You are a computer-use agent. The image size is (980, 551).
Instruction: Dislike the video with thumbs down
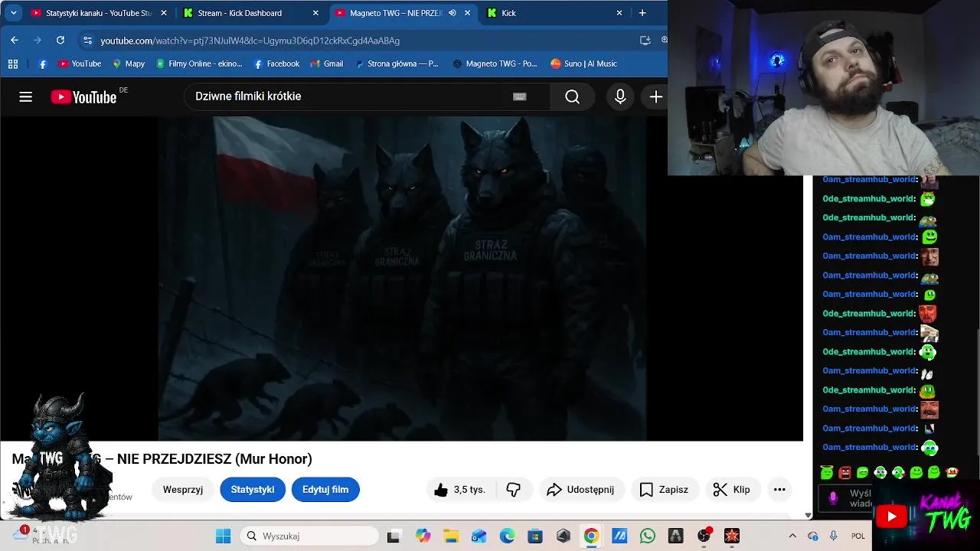tap(514, 490)
